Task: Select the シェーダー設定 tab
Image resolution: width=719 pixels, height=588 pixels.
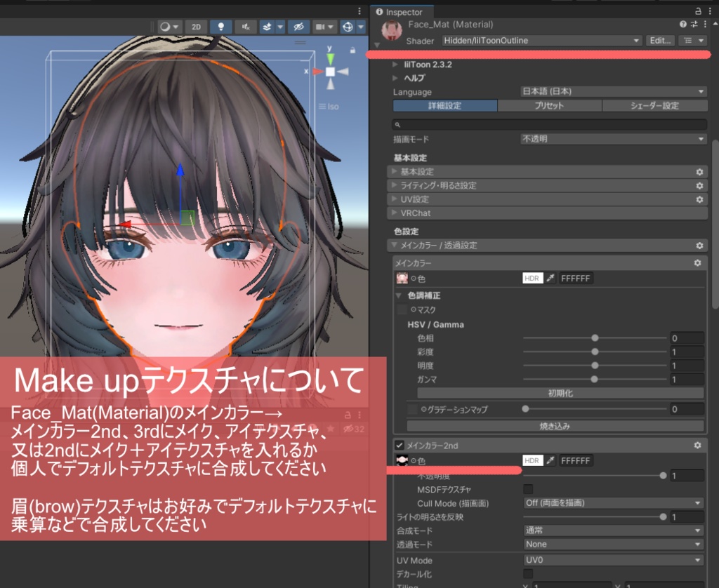Action: click(654, 105)
